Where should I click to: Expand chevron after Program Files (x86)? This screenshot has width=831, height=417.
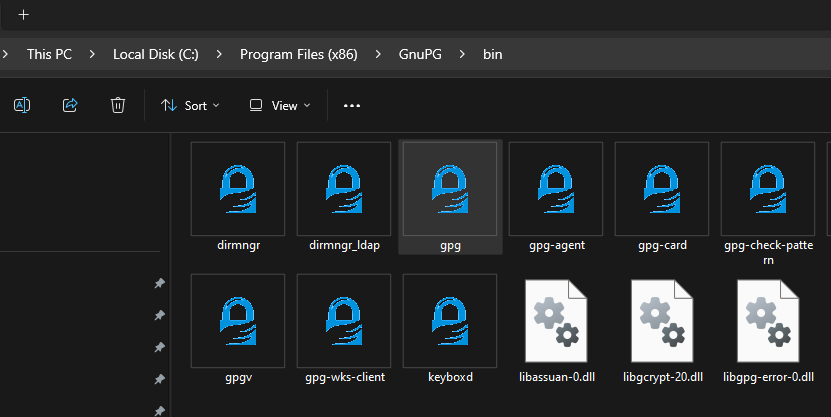tap(378, 54)
